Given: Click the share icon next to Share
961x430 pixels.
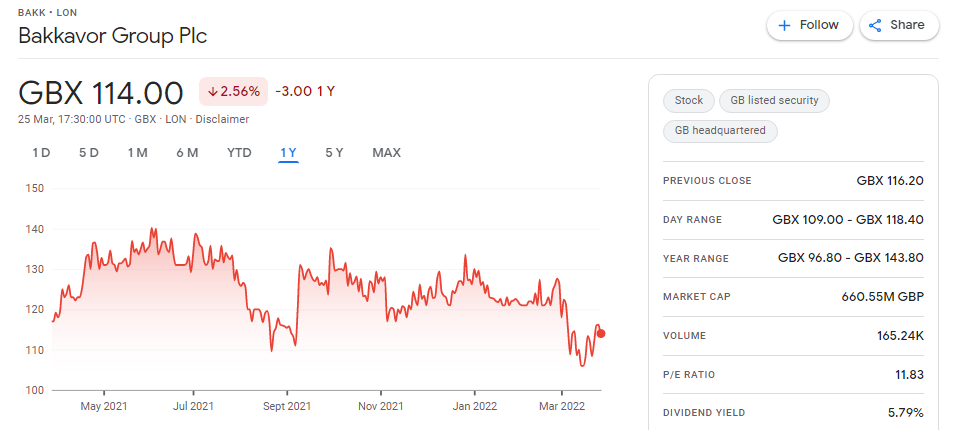Looking at the screenshot, I should pyautogui.click(x=875, y=26).
